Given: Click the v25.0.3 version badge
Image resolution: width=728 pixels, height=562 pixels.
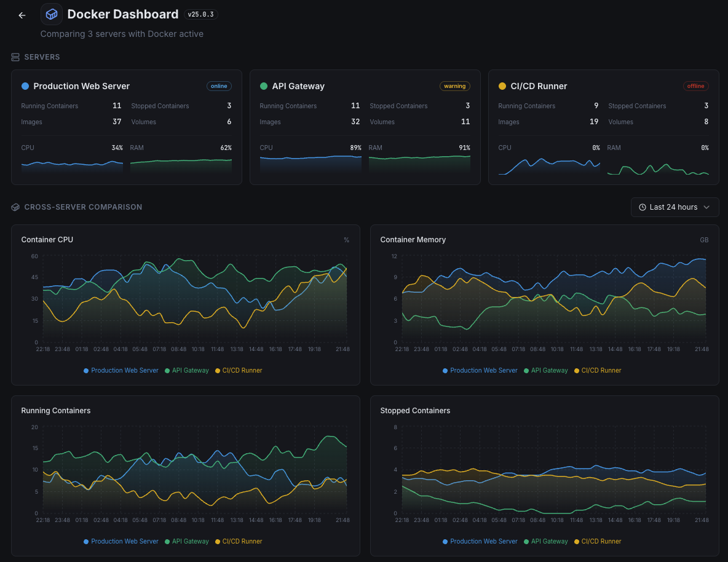Looking at the screenshot, I should pos(200,14).
